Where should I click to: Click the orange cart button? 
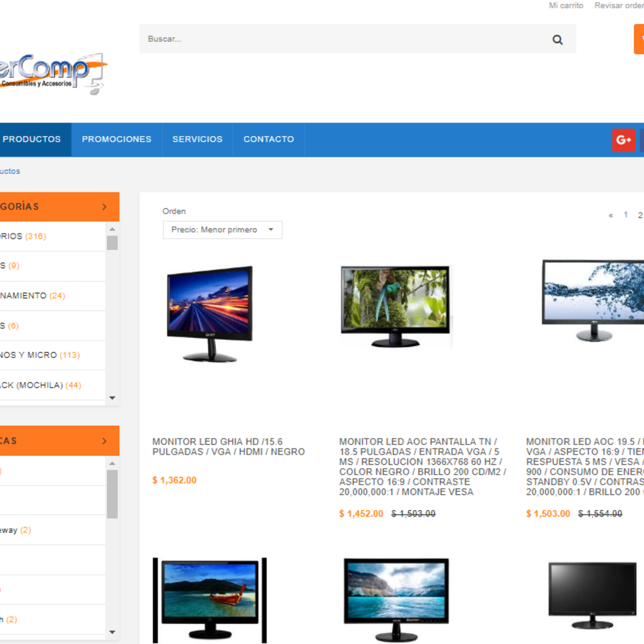tap(639, 39)
